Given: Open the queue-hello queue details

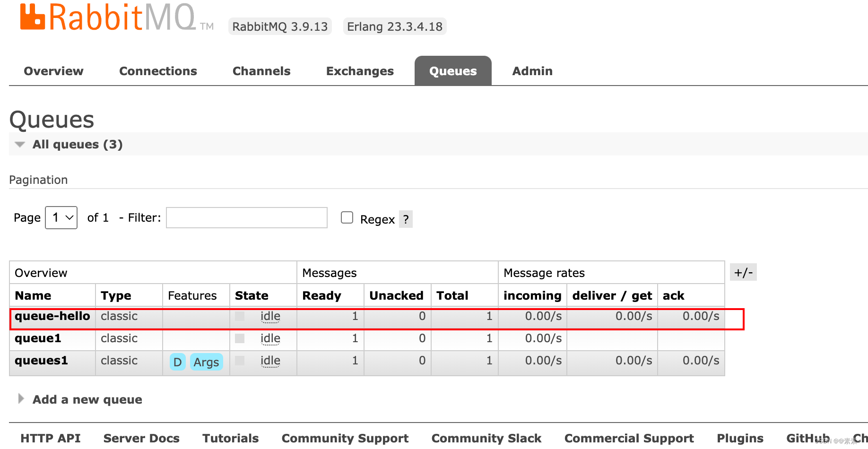Looking at the screenshot, I should coord(52,316).
